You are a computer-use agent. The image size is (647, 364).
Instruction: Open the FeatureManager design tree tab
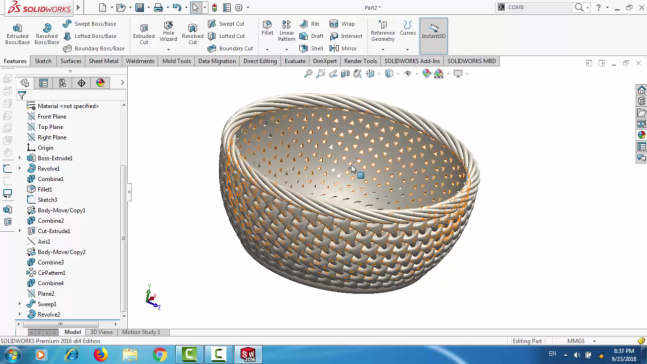pyautogui.click(x=25, y=83)
